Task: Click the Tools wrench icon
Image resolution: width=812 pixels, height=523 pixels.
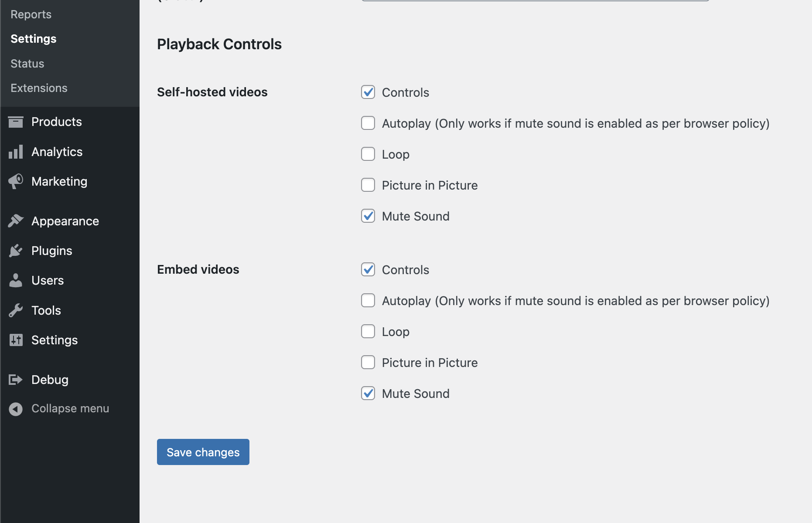Action: [16, 310]
